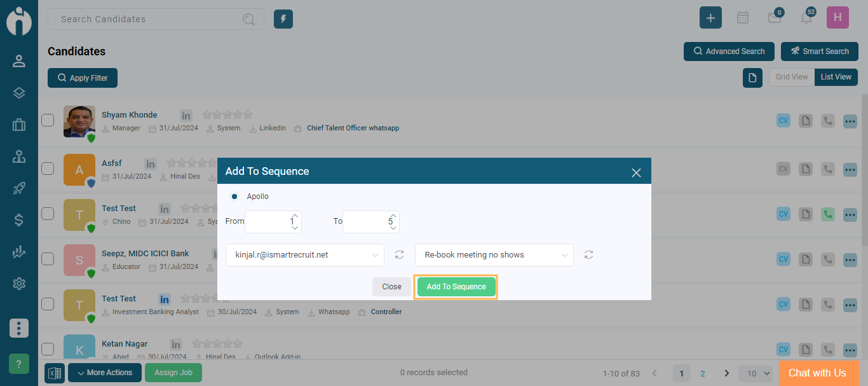The height and width of the screenshot is (386, 868).
Task: Click the From number input field
Action: point(268,221)
